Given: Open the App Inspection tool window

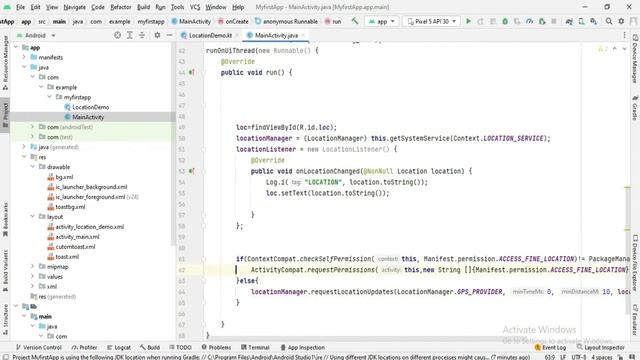Looking at the screenshot, I should point(302,347).
